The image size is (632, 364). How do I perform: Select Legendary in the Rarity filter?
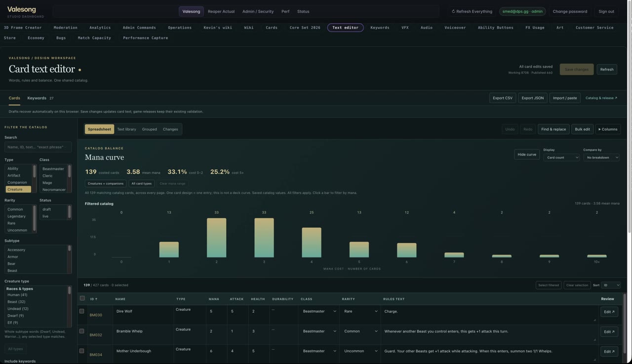coord(19,216)
